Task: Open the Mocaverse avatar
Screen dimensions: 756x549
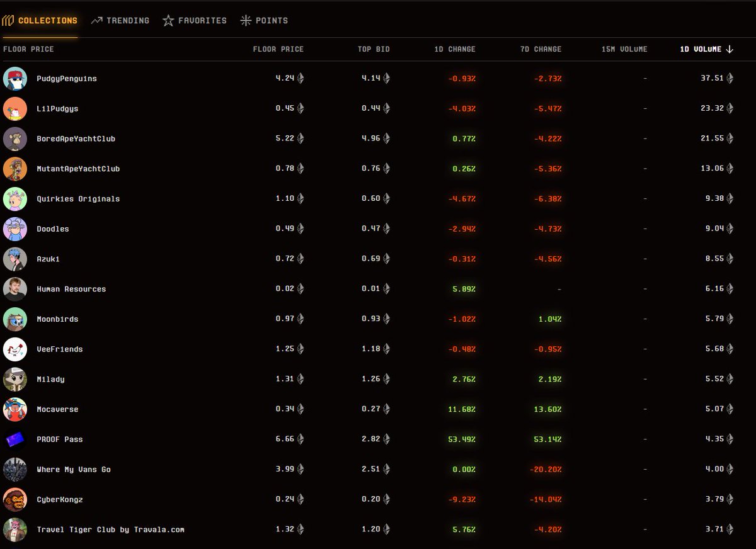Action: tap(15, 409)
